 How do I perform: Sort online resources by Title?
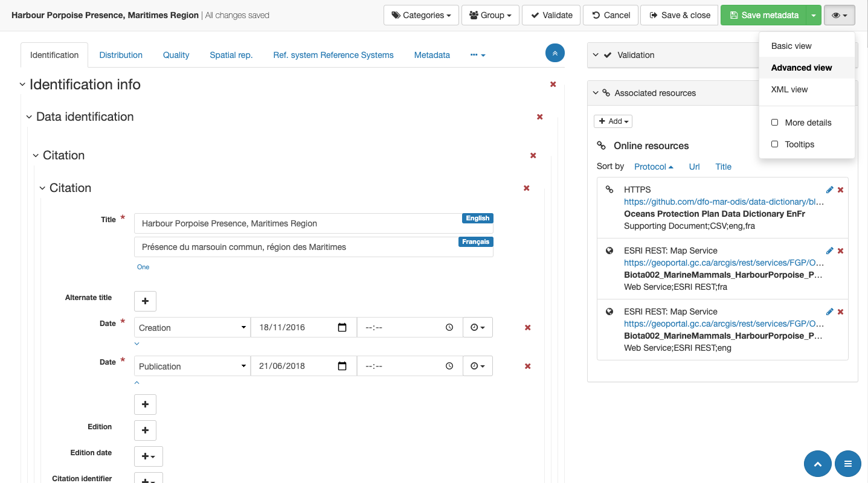pos(723,167)
